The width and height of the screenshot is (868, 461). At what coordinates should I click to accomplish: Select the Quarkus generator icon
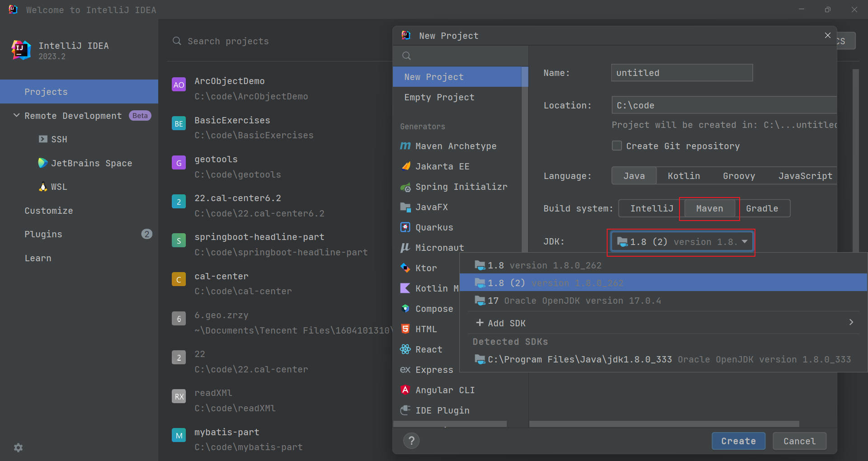pos(406,227)
